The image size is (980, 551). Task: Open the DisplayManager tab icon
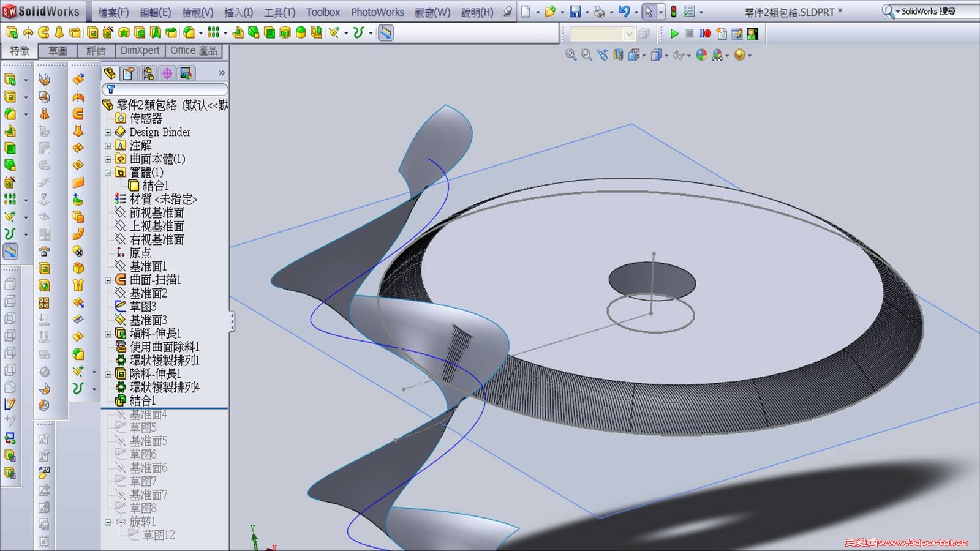[x=186, y=73]
